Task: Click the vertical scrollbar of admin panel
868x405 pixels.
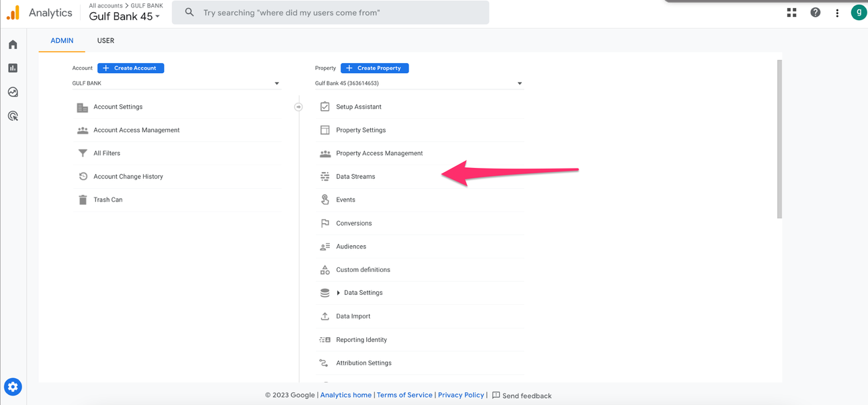Action: [x=779, y=139]
